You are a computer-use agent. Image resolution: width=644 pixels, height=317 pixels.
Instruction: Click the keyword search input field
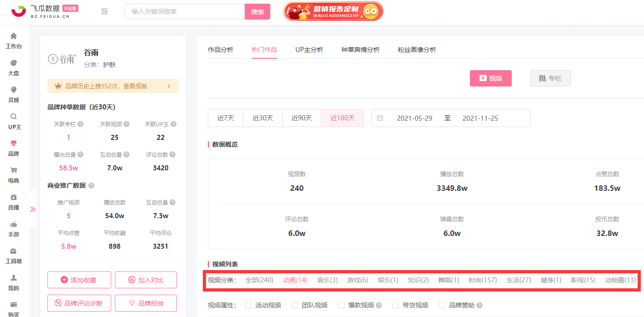tap(185, 11)
